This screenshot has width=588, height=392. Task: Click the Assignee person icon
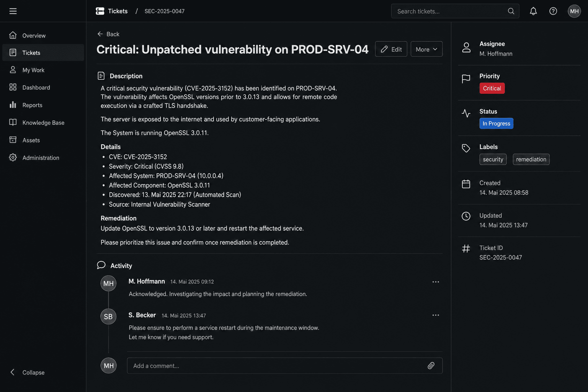point(466,47)
